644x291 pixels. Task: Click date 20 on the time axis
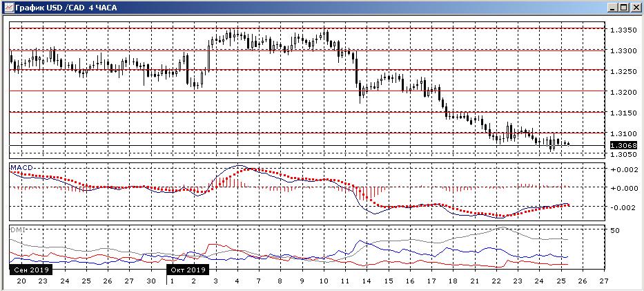tap(21, 281)
